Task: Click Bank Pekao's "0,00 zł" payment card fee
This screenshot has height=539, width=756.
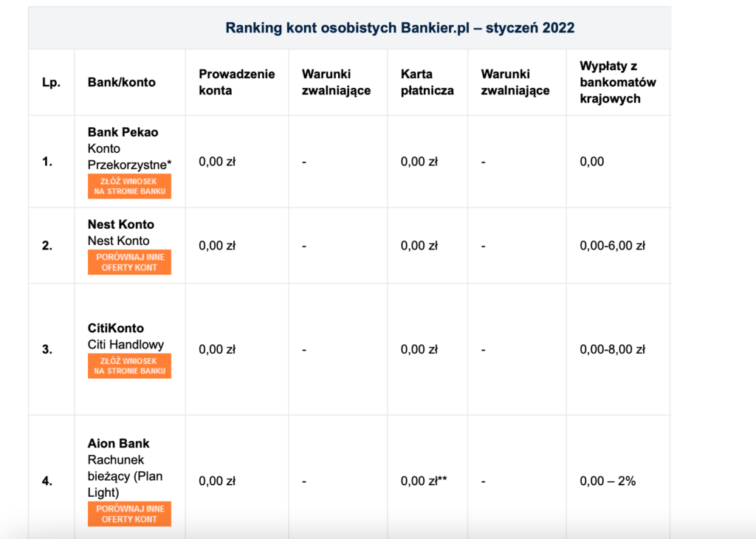Action: click(419, 162)
